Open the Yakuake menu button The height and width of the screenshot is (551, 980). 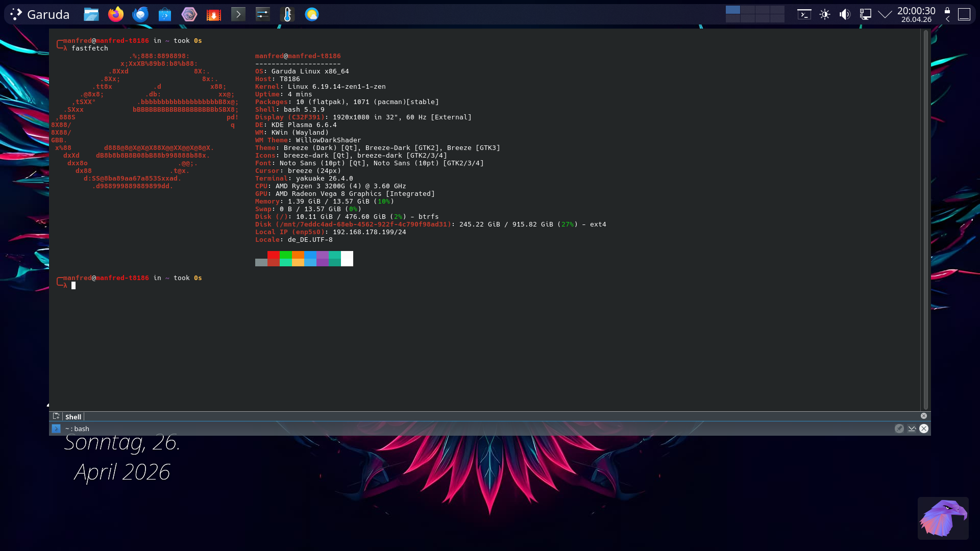(912, 429)
